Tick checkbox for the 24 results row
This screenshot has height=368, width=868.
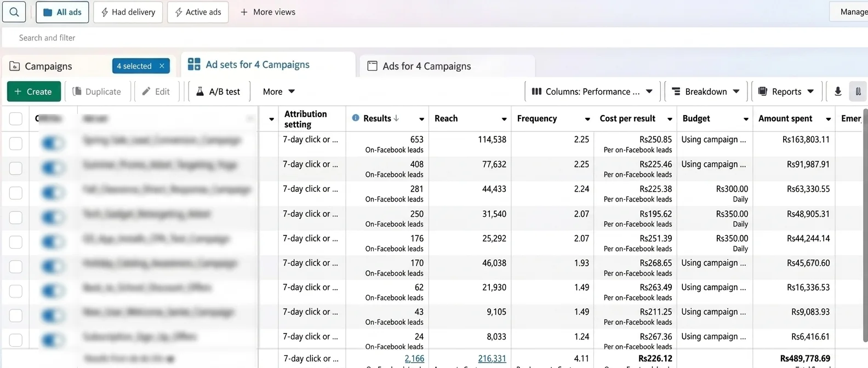[x=16, y=340]
